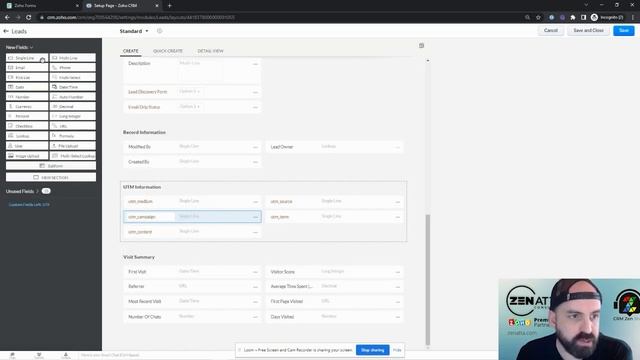Screen dimensions: 640x360
Task: Select the Referrer field row
Action: point(192,287)
